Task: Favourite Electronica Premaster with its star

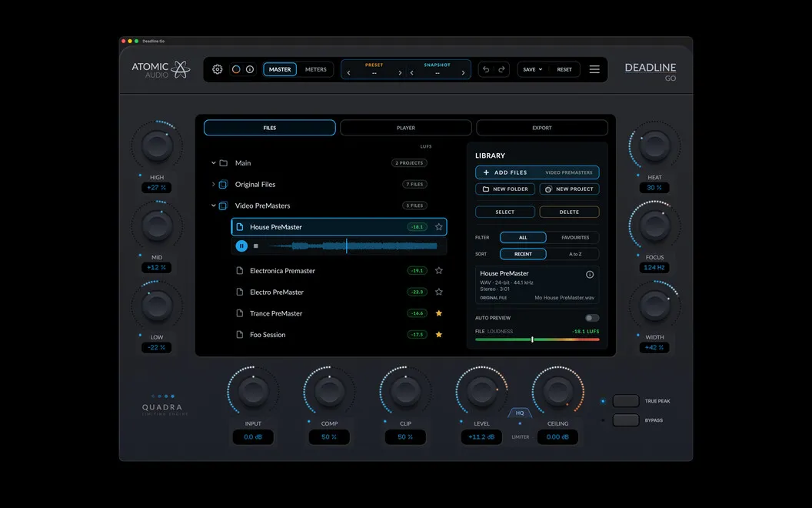Action: coord(438,271)
